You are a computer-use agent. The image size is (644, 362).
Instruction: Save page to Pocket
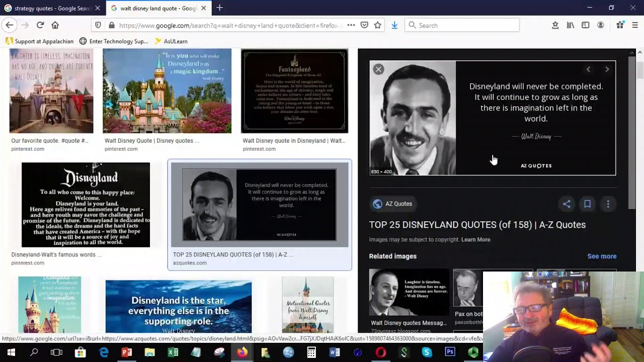point(364,25)
